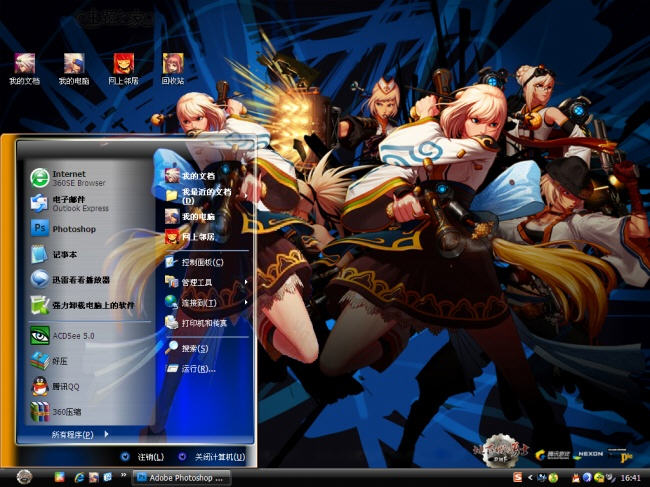Viewport: 650px width, 487px height.
Task: Select 回收站 recycle bin desktop icon
Action: click(173, 69)
